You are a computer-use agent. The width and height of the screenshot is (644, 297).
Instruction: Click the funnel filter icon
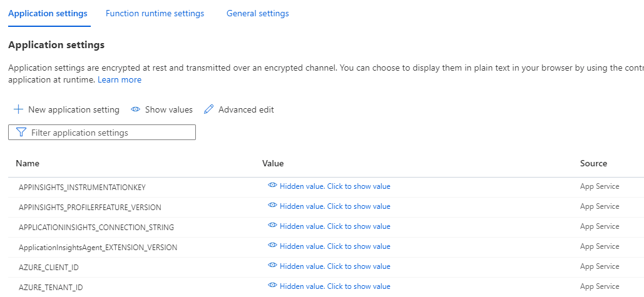click(21, 132)
